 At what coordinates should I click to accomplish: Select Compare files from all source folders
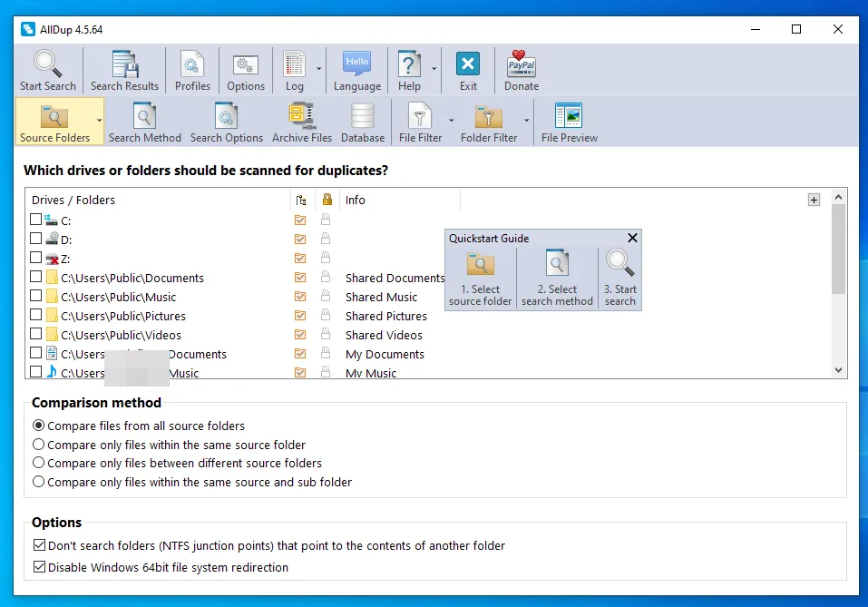coord(139,426)
